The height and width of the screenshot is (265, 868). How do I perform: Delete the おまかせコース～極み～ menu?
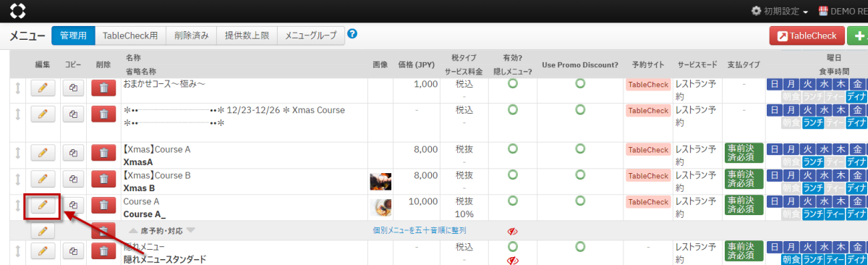click(103, 88)
